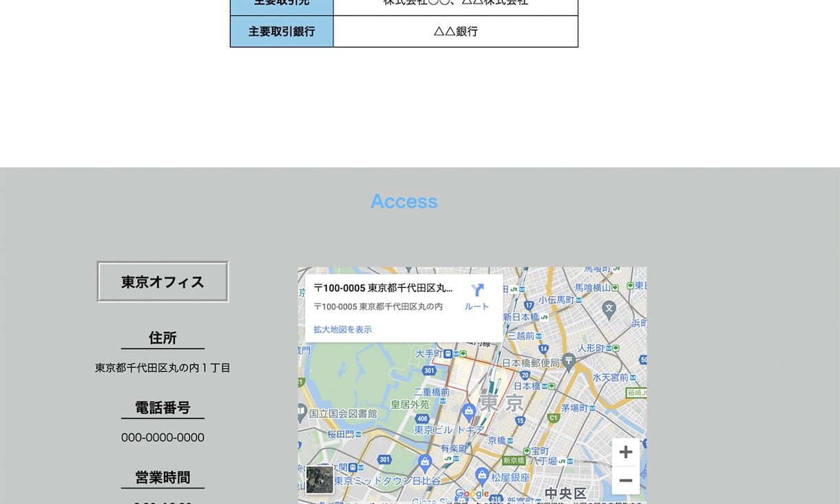Image resolution: width=840 pixels, height=504 pixels.
Task: Zoom out the map with minus button
Action: tap(625, 481)
